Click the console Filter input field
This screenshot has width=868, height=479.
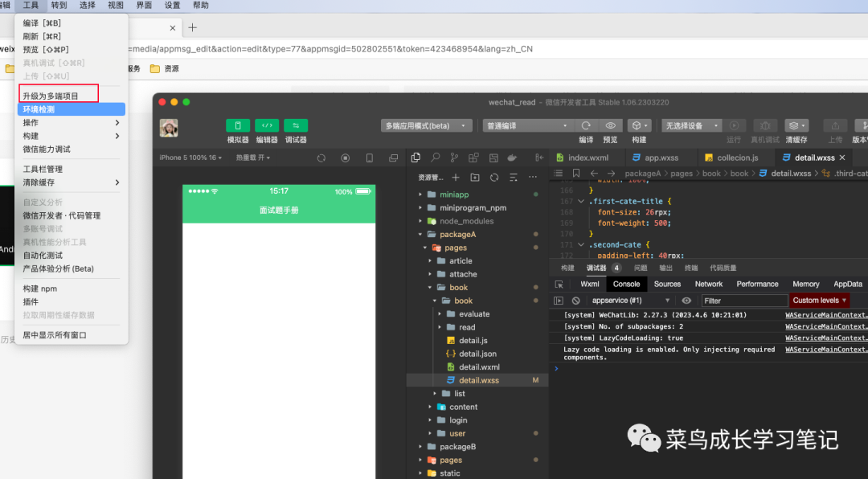744,301
